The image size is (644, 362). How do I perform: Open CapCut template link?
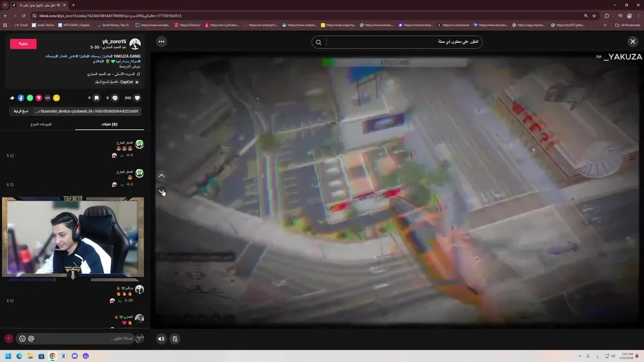pyautogui.click(x=117, y=82)
